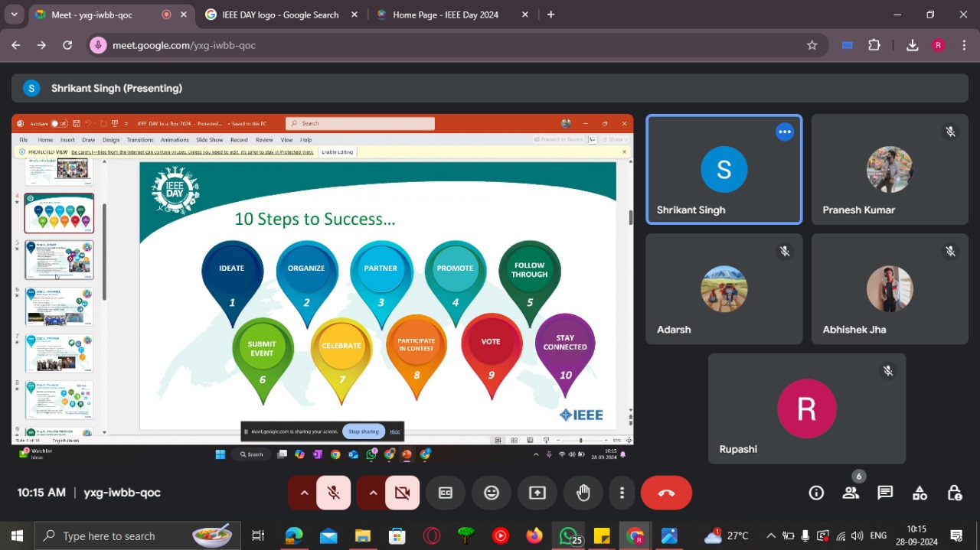The image size is (980, 550).
Task: Click Stop sharing in shared screen
Action: point(364,431)
